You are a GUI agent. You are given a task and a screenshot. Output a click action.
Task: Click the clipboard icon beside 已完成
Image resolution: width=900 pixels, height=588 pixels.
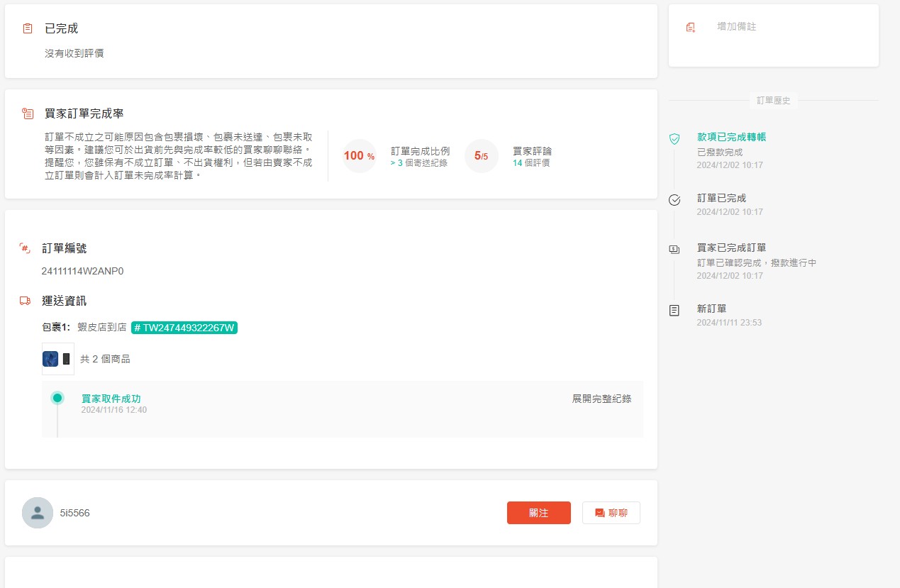28,28
